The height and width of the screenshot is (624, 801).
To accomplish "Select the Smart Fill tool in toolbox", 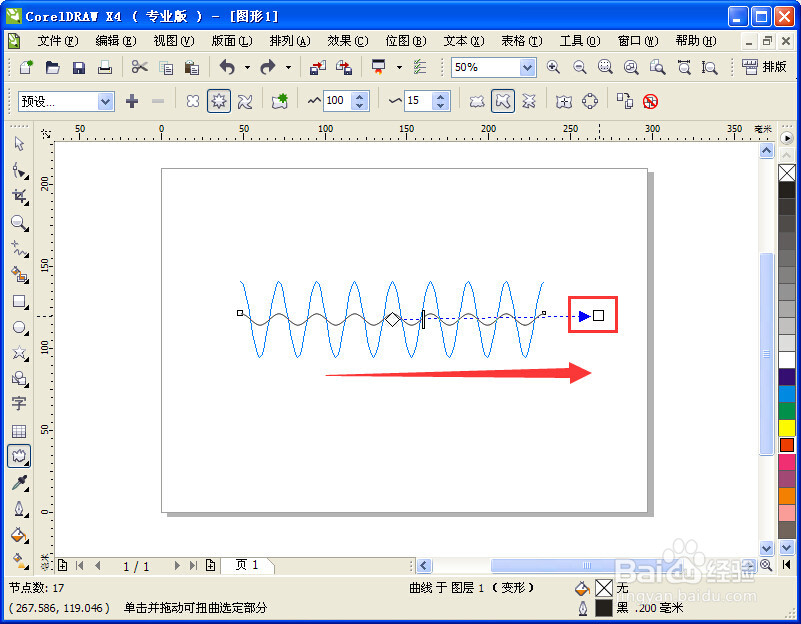I will pyautogui.click(x=19, y=275).
